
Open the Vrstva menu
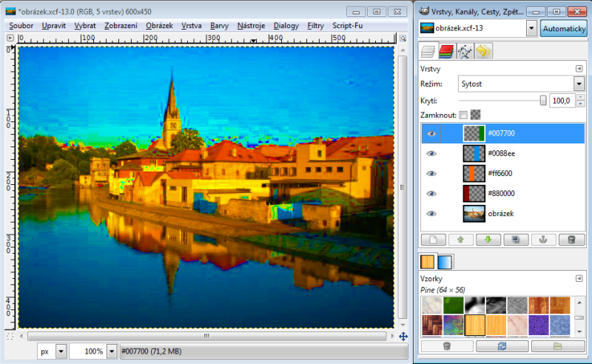(192, 26)
